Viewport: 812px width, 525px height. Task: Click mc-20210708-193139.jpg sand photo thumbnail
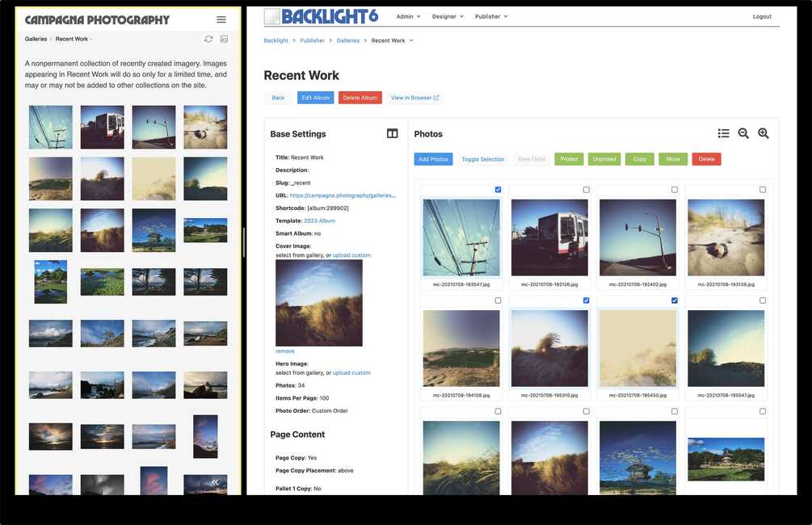pyautogui.click(x=726, y=237)
